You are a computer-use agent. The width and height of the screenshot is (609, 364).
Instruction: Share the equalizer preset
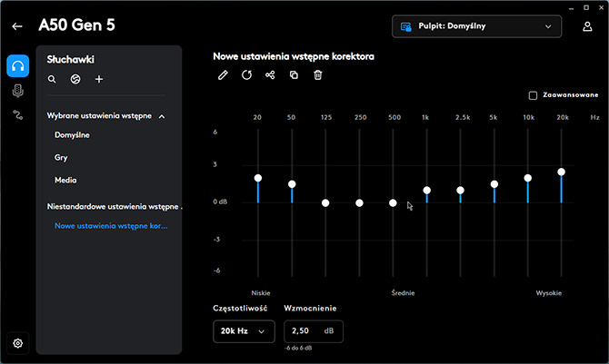(x=270, y=75)
